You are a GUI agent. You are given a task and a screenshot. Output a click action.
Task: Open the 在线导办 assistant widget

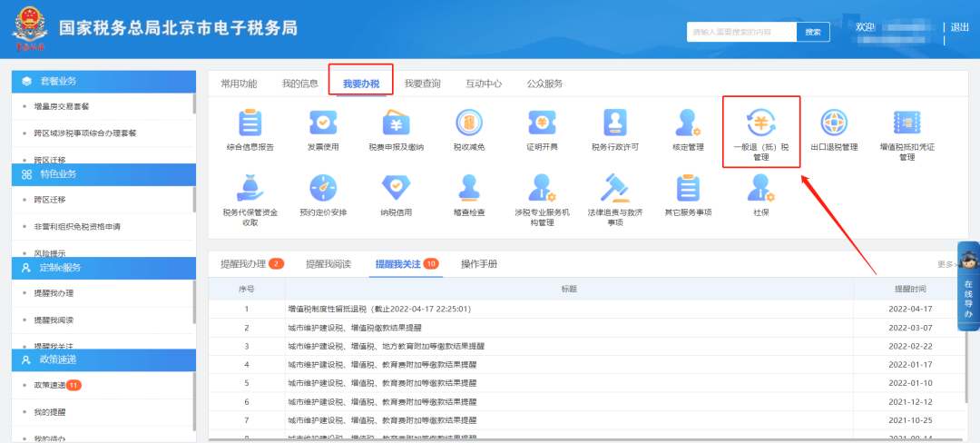968,286
